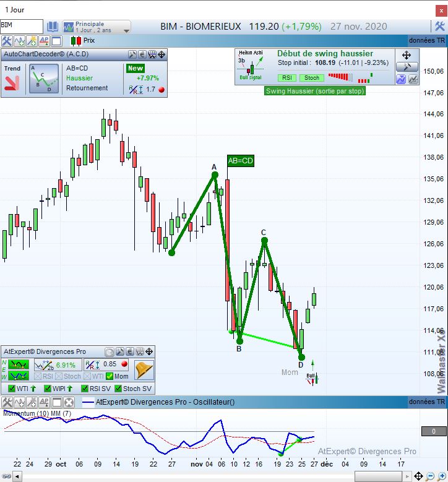The height and width of the screenshot is (482, 448).
Task: Open the chart settings tools icon beside BIM toolbar
Action: coord(7,41)
